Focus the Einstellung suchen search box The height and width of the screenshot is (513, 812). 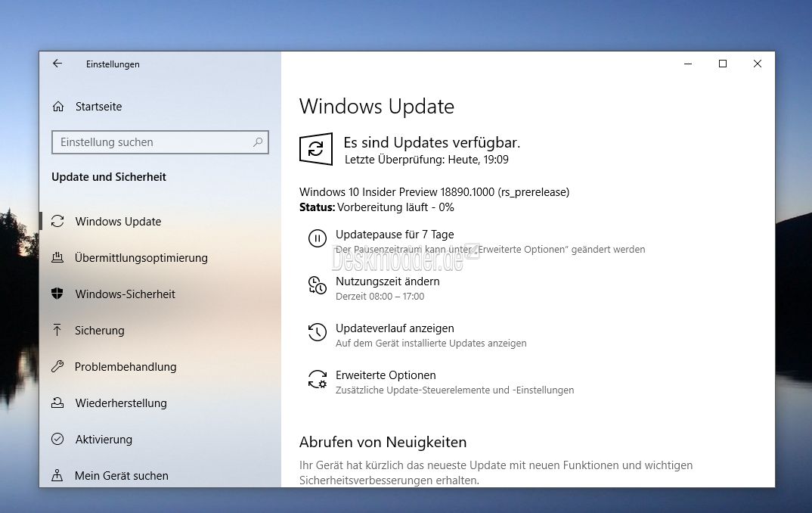click(x=160, y=142)
